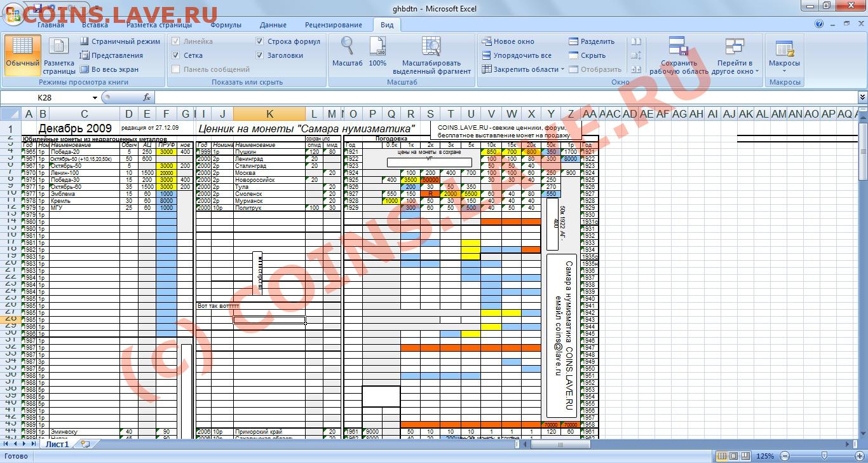The image size is (868, 463).
Task: Select column header C
Action: coord(85,114)
